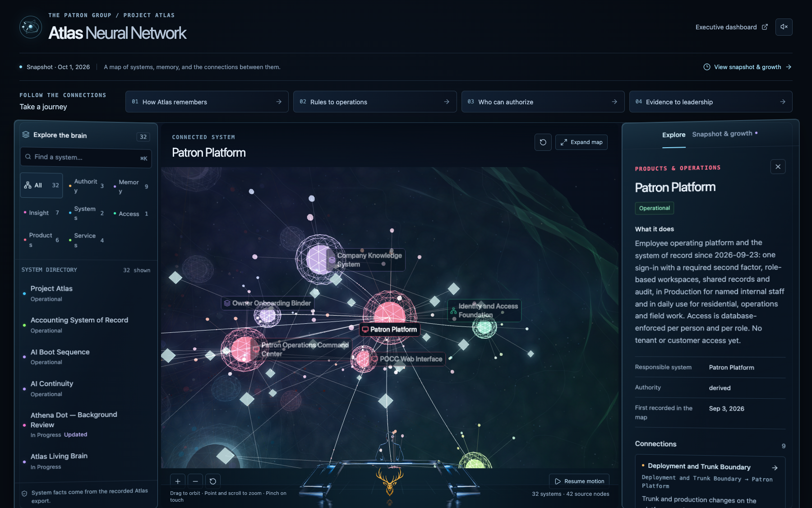
Task: Close the Patron Platform details panel
Action: [778, 167]
